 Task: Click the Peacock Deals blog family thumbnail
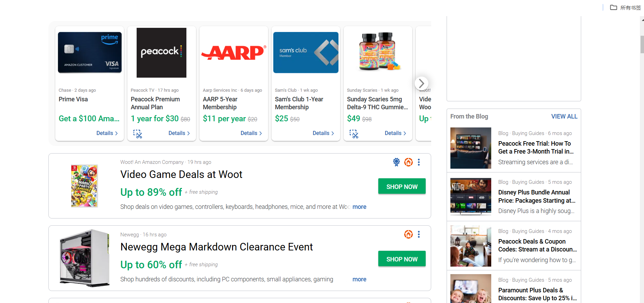coord(471,246)
